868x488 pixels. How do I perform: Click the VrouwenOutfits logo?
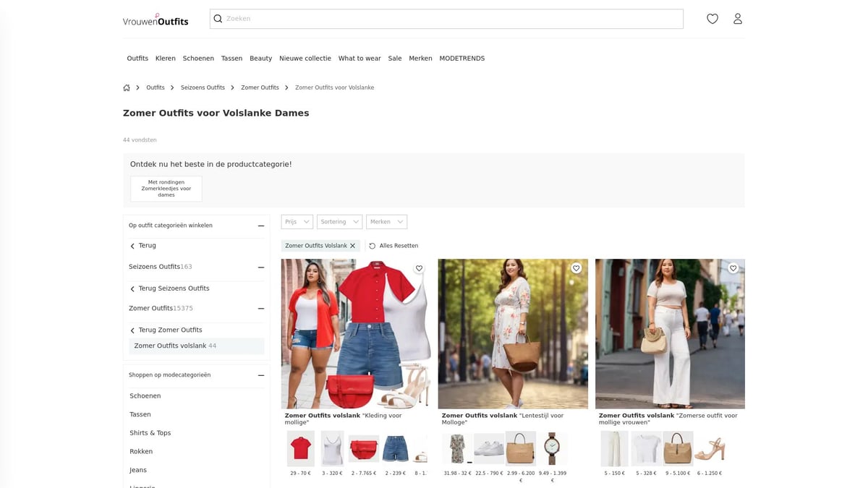(155, 20)
